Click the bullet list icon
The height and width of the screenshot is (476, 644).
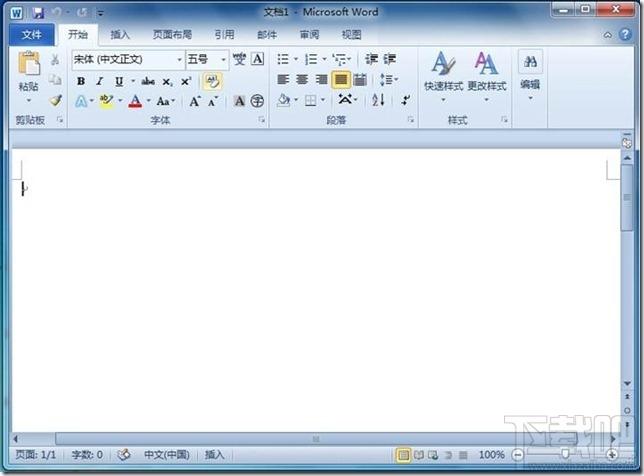click(x=283, y=60)
